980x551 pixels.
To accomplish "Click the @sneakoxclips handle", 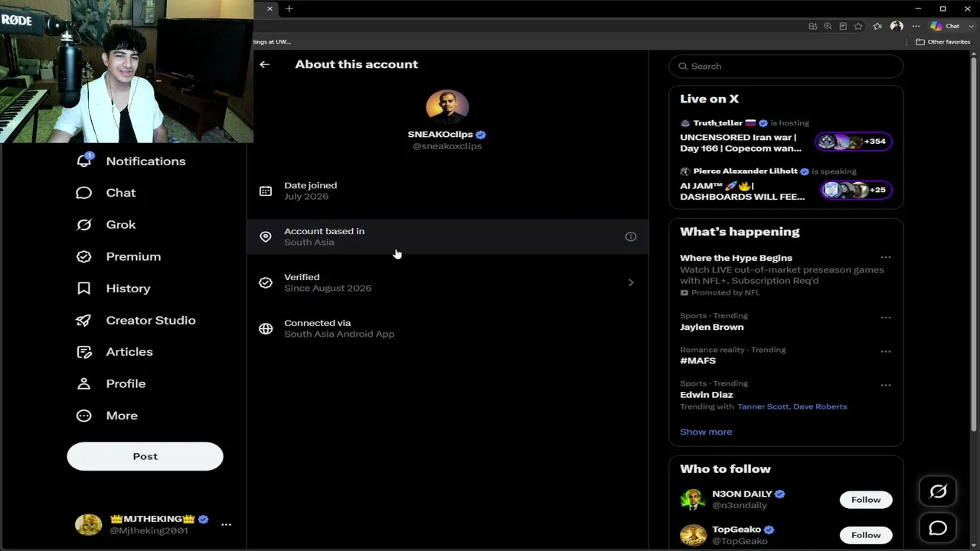I will (x=447, y=146).
